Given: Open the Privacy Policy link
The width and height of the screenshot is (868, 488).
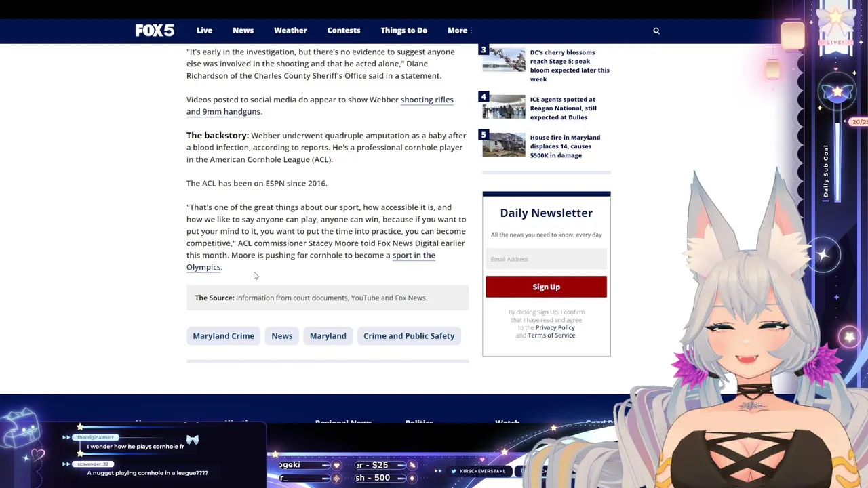Looking at the screenshot, I should (555, 327).
